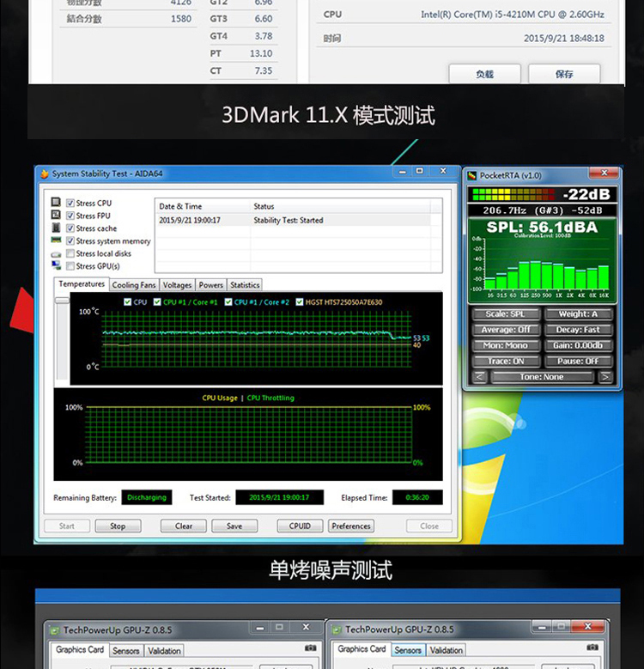Toggle CPU #1 / Core #1 graph checkbox
This screenshot has height=669, width=644.
(x=157, y=302)
